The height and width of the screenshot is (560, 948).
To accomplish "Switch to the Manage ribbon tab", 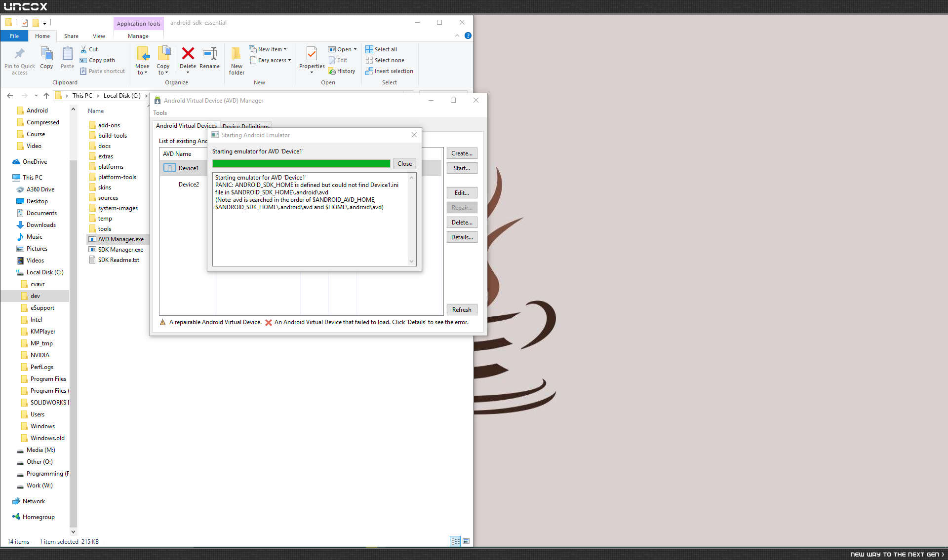I will [x=138, y=36].
